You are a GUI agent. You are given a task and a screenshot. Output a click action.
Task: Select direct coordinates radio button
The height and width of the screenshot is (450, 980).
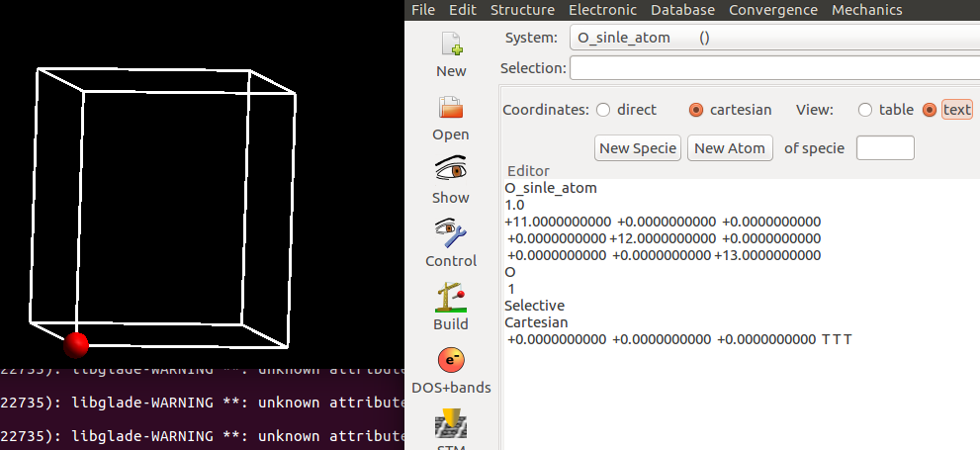603,110
